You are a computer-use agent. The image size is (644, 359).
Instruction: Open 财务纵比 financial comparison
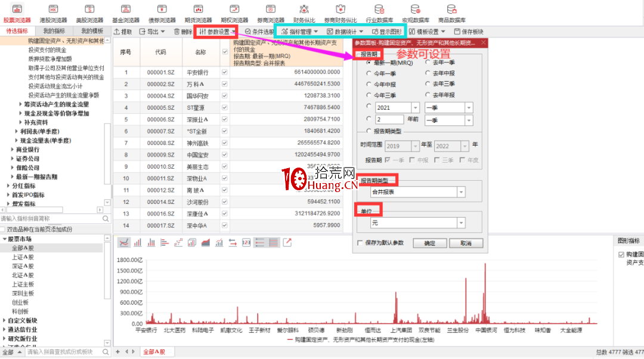[x=304, y=13]
